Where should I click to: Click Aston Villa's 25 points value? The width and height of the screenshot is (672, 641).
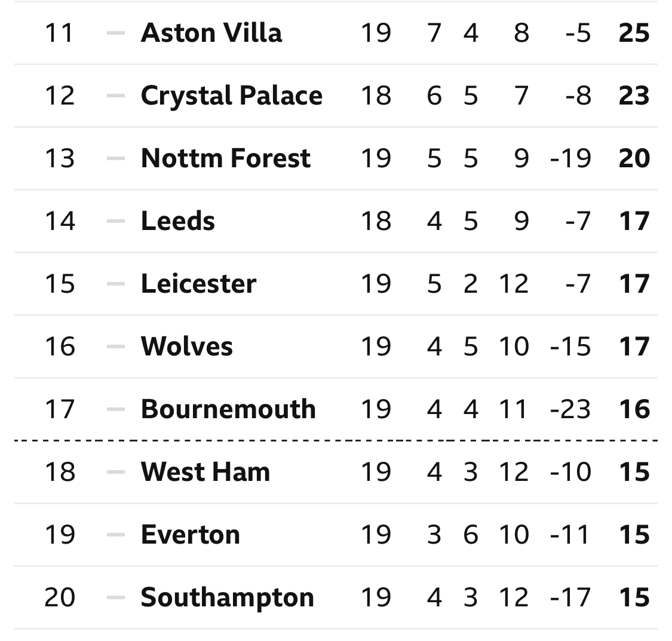tap(634, 33)
